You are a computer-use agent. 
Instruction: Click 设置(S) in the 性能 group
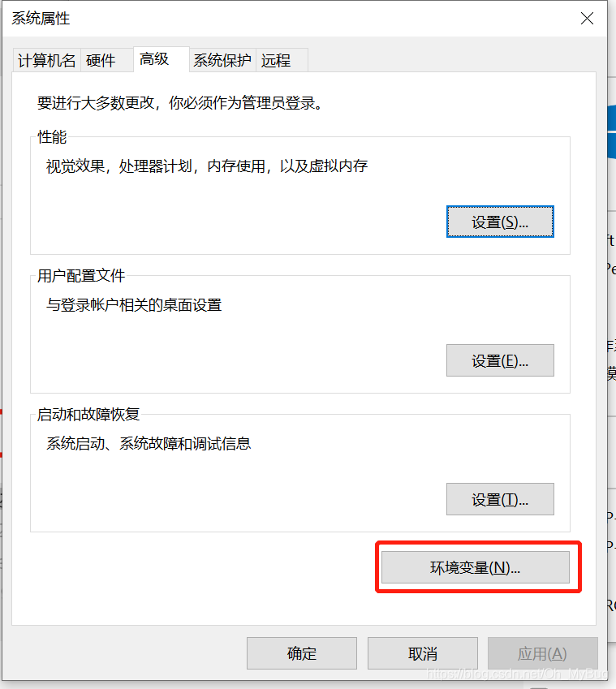pos(500,222)
